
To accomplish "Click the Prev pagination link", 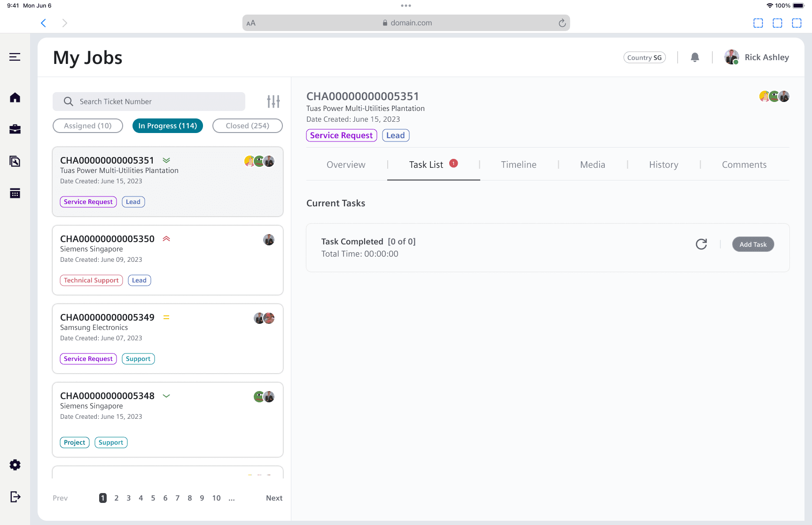I will (x=60, y=498).
